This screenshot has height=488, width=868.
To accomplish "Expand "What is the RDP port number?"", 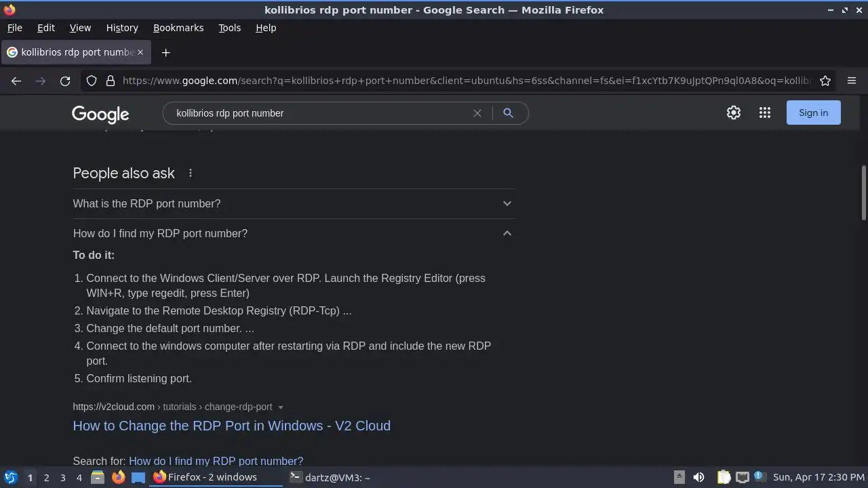I will point(294,203).
